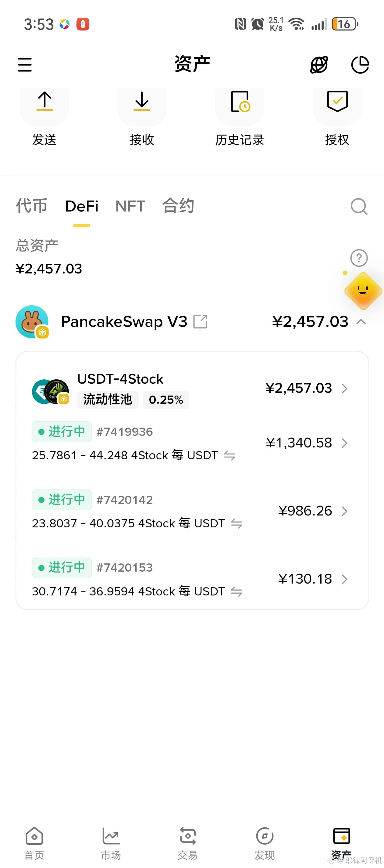384x868 pixels.
Task: Switch to the NFT tab
Action: click(x=130, y=206)
